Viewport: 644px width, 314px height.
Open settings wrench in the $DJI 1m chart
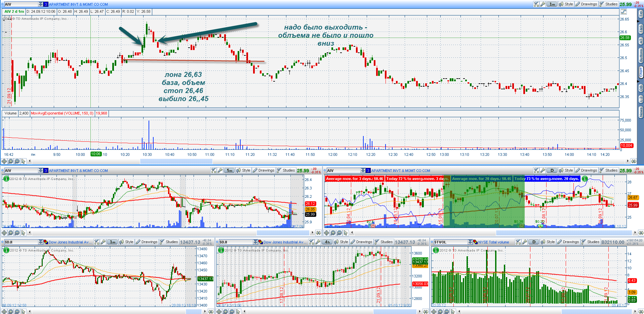pyautogui.click(x=103, y=242)
